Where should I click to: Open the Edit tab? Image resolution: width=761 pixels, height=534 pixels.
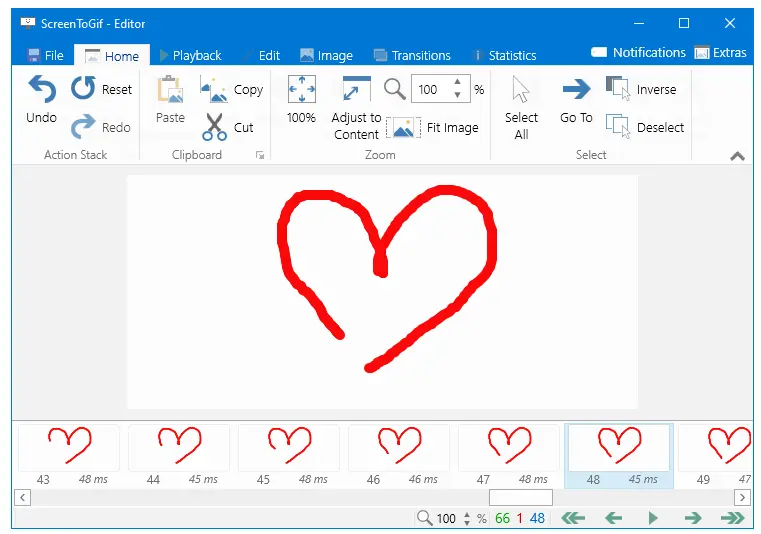point(263,55)
